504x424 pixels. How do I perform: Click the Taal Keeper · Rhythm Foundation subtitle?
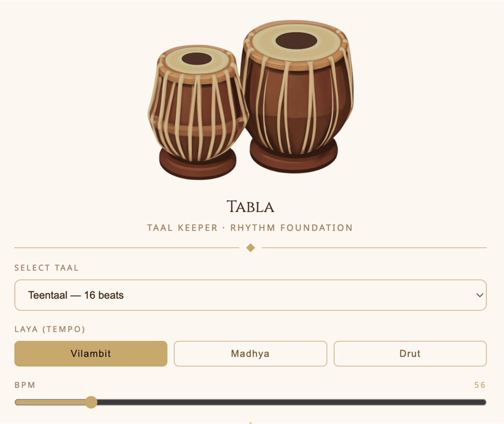click(x=250, y=228)
